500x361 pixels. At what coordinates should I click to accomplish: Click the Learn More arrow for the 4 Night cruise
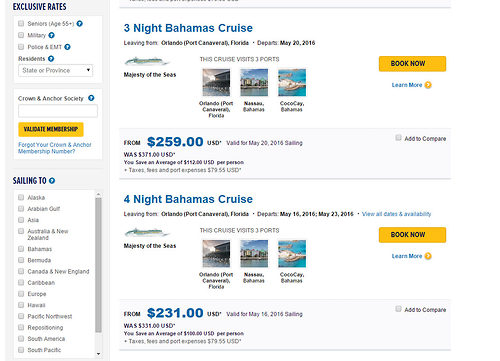pyautogui.click(x=428, y=256)
